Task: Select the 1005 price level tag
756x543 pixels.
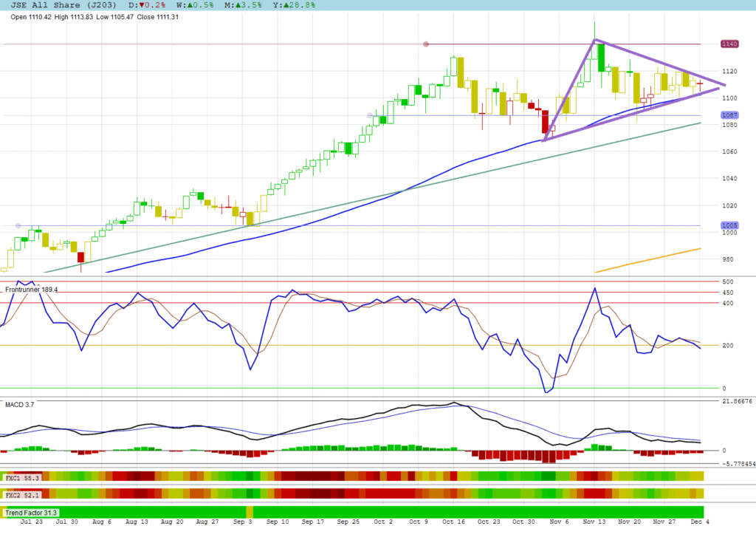Action: click(x=729, y=225)
